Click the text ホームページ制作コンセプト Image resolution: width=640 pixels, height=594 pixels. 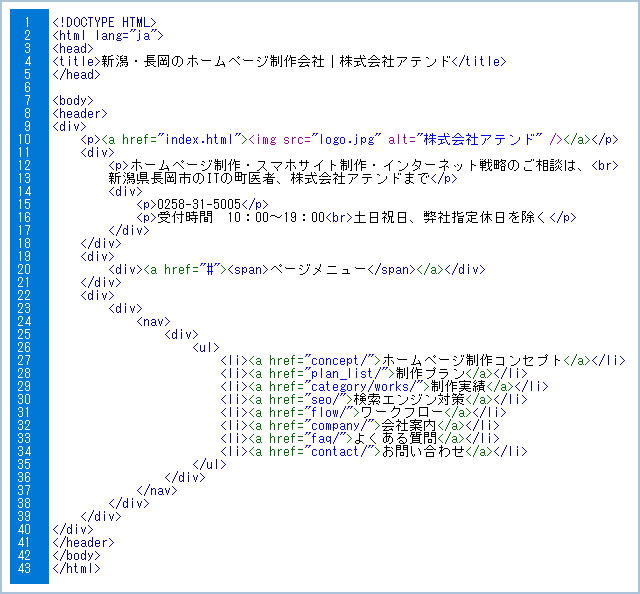(x=472, y=360)
